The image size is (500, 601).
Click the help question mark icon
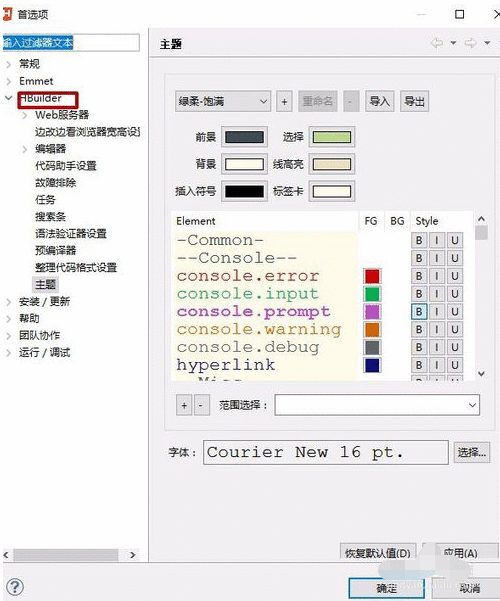click(x=15, y=587)
